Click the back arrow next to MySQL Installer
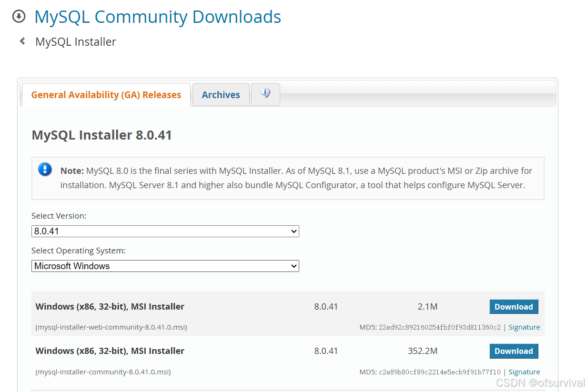Screen dimensions: 587x392 pos(22,41)
